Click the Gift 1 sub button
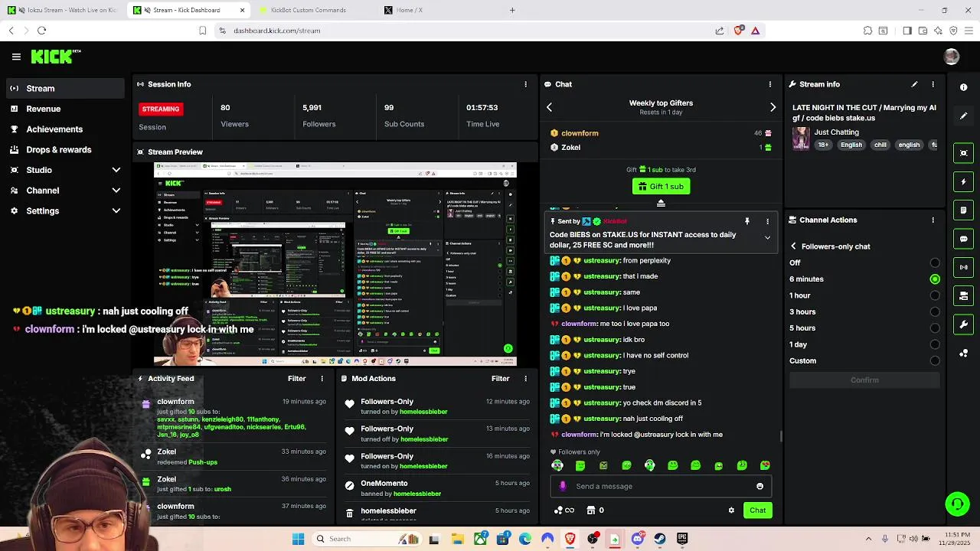Screen dimensions: 980x551 661,186
